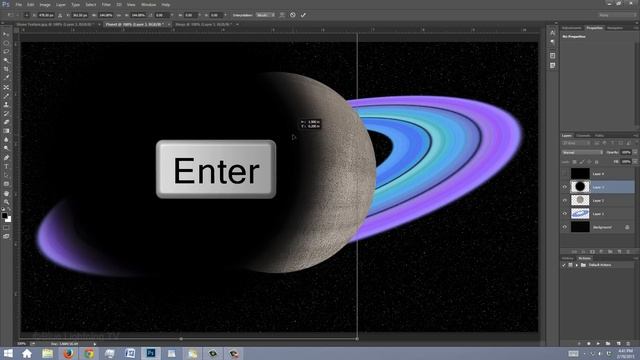
Task: Select the Eraser tool
Action: 6,122
